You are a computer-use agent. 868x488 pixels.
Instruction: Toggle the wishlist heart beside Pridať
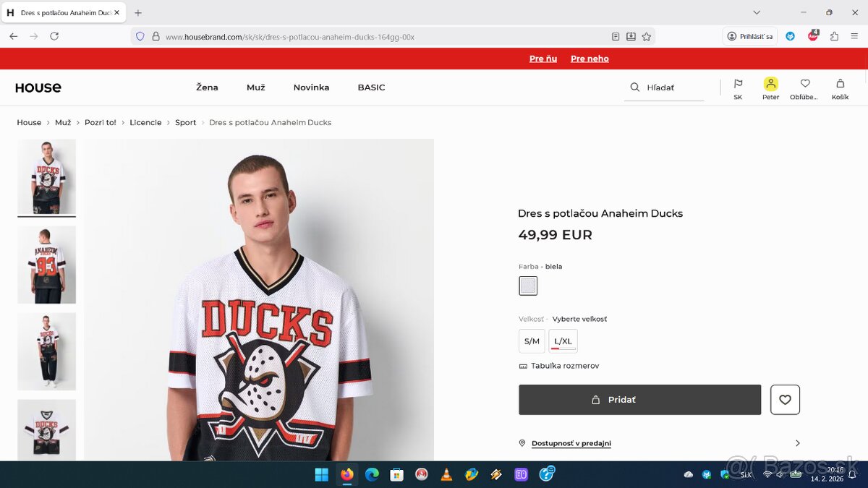tap(785, 399)
